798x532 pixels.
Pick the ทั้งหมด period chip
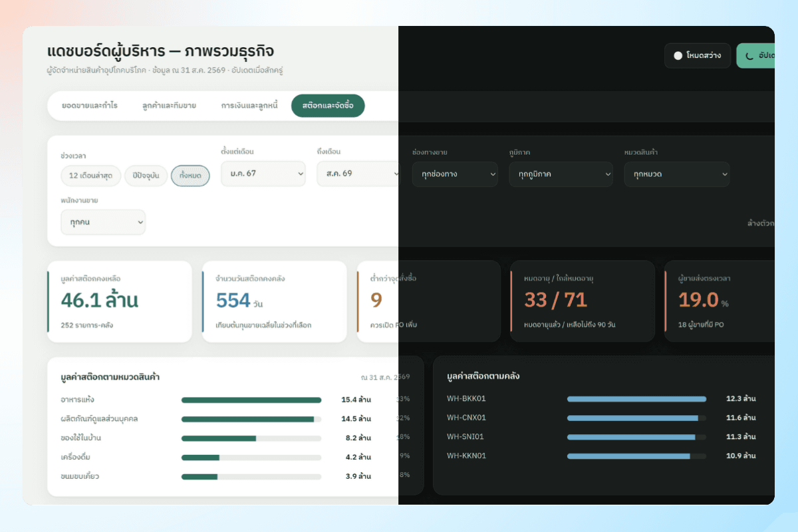tap(190, 176)
